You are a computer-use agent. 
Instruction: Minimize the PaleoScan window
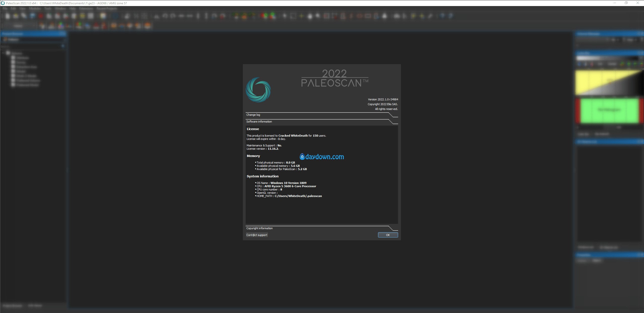click(x=615, y=3)
